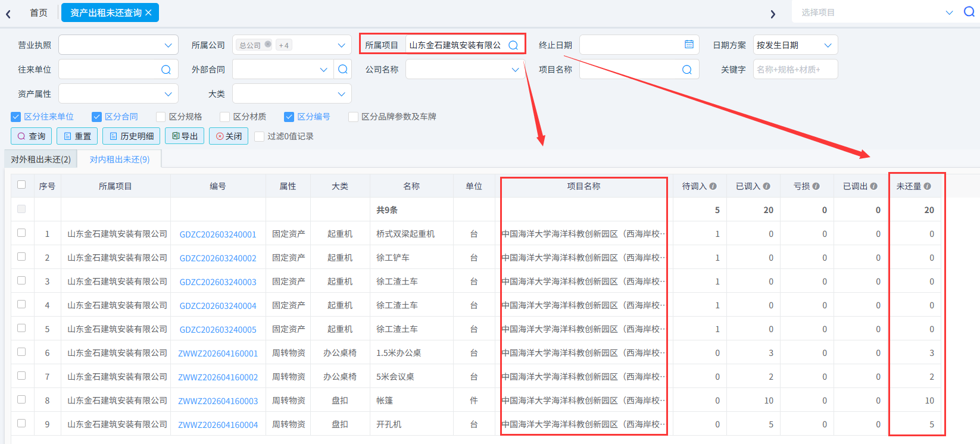Click the search icon in 往来单位 field
Screen dimensions: 980x444
point(166,70)
